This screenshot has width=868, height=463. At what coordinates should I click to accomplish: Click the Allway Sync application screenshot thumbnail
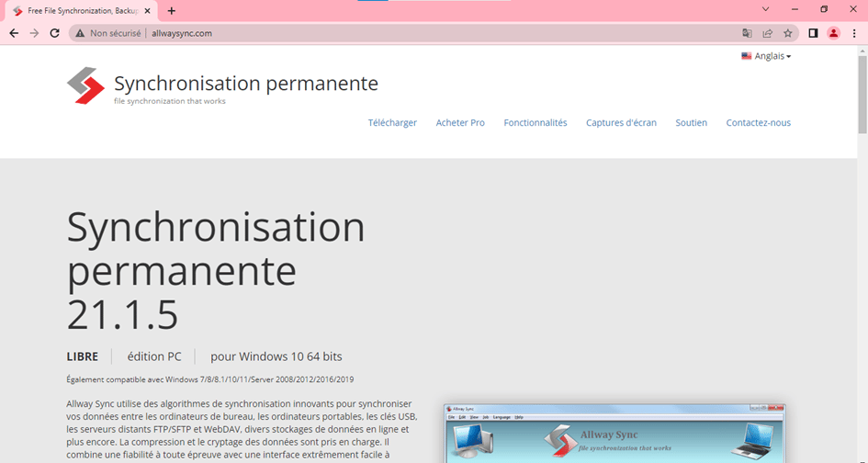click(614, 433)
